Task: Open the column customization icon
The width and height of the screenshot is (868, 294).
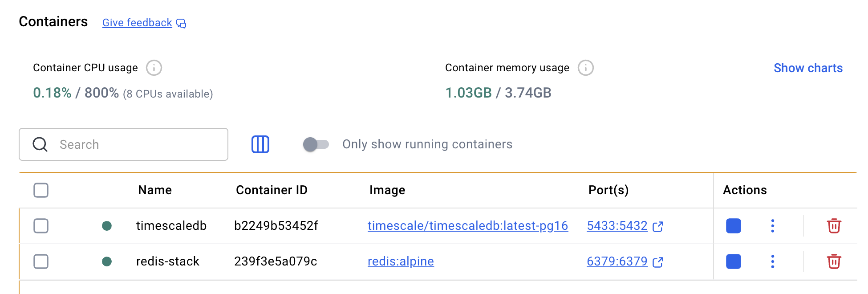Action: point(260,144)
